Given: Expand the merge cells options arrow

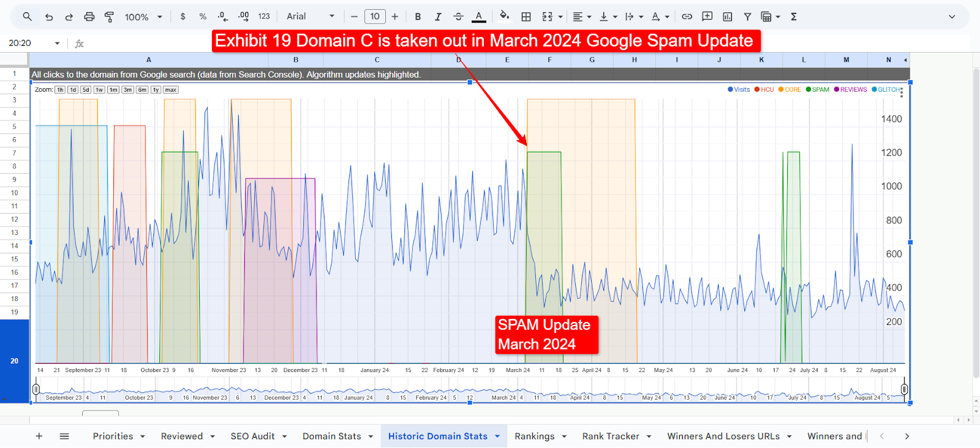Looking at the screenshot, I should pyautogui.click(x=560, y=17).
